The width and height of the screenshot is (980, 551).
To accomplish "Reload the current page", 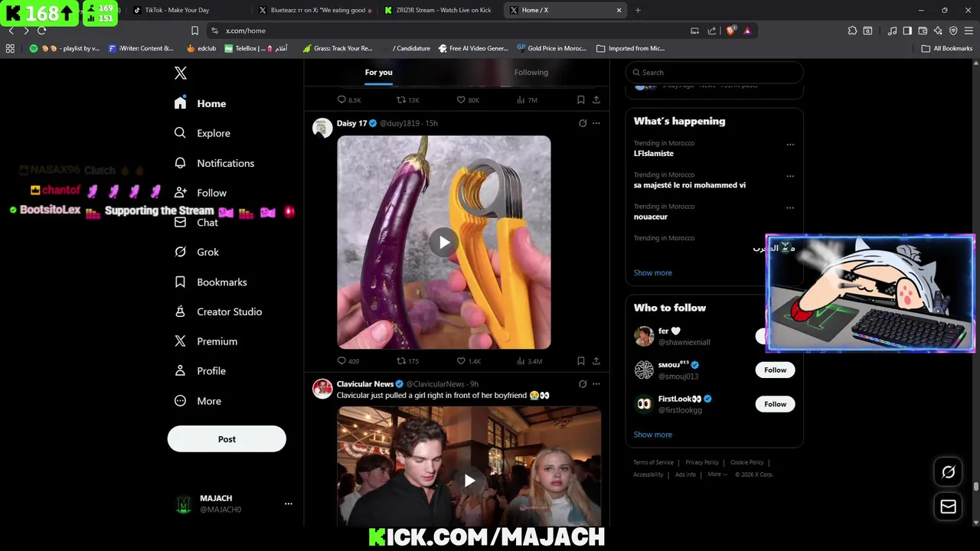I will (x=41, y=31).
